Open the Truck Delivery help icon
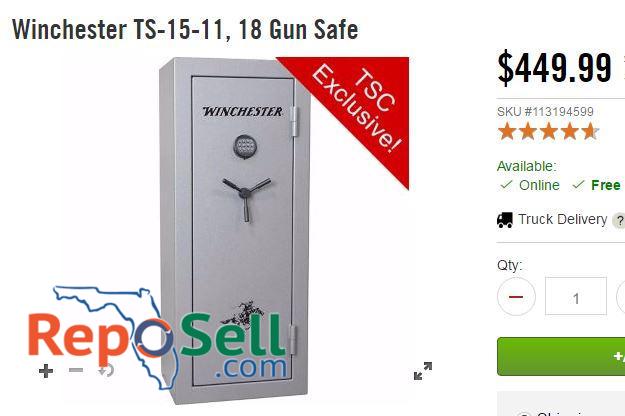The height and width of the screenshot is (416, 625). (x=620, y=221)
